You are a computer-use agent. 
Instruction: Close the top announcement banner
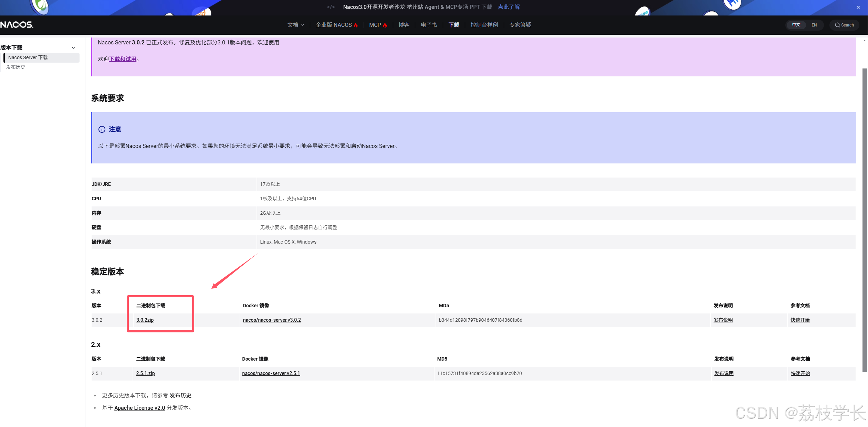click(858, 7)
